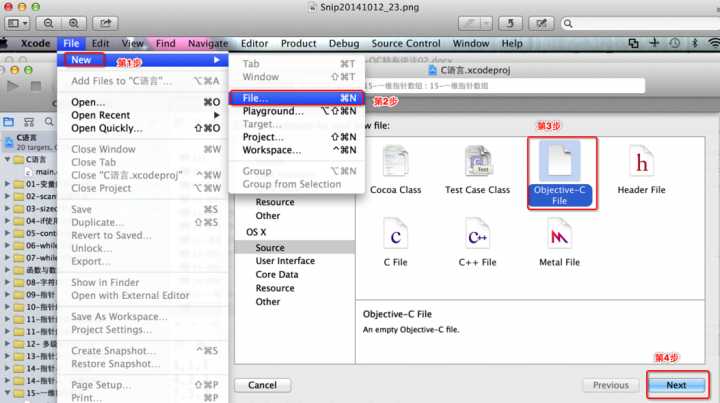This screenshot has height=403, width=720.
Task: Collapse the 15- folder disclosure triangle
Action: (x=7, y=392)
